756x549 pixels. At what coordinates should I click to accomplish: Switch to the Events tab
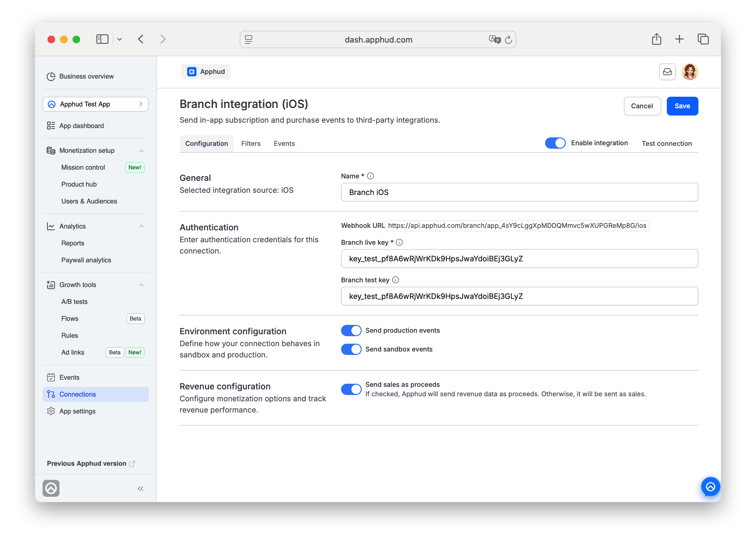click(x=284, y=143)
